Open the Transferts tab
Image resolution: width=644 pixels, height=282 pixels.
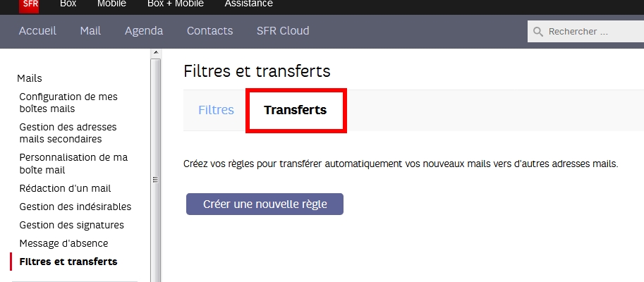295,110
